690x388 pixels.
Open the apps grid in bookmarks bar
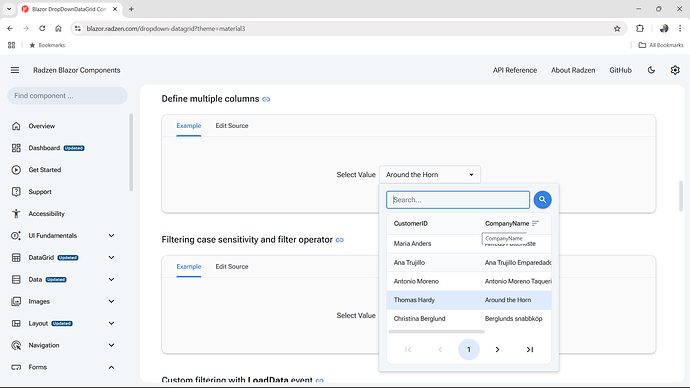(x=11, y=45)
